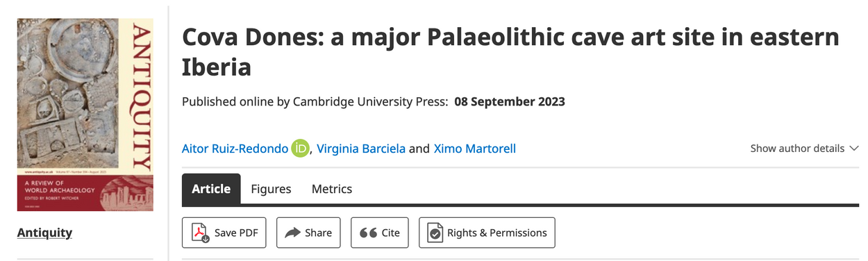This screenshot has width=868, height=261.
Task: Click the Save PDF button label
Action: point(236,233)
